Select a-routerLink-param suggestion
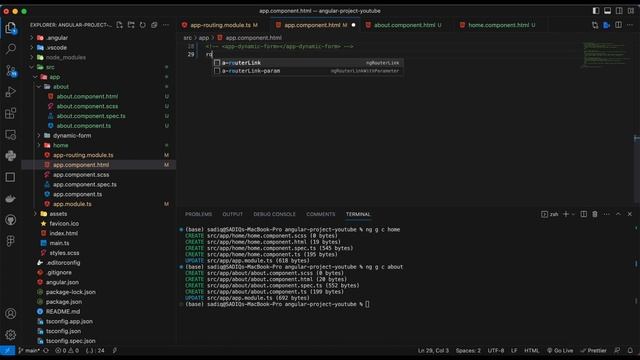This screenshot has height=360, width=640. click(308, 71)
